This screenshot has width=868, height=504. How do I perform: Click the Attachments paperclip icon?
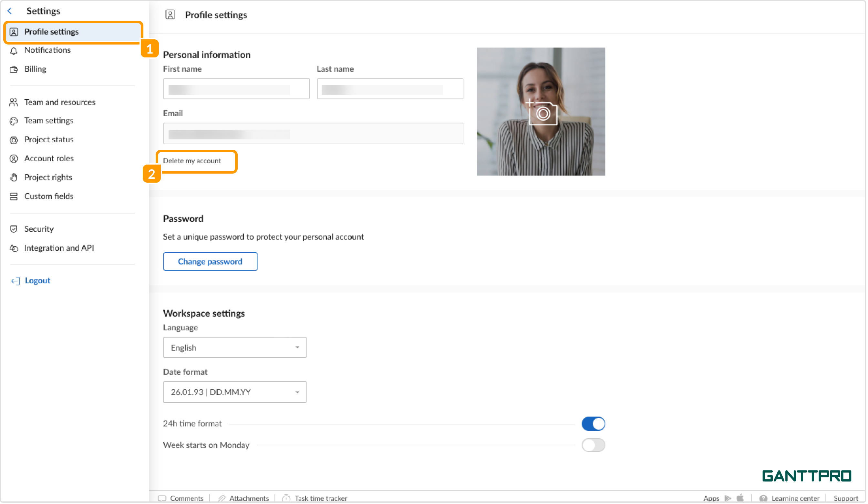coord(222,498)
